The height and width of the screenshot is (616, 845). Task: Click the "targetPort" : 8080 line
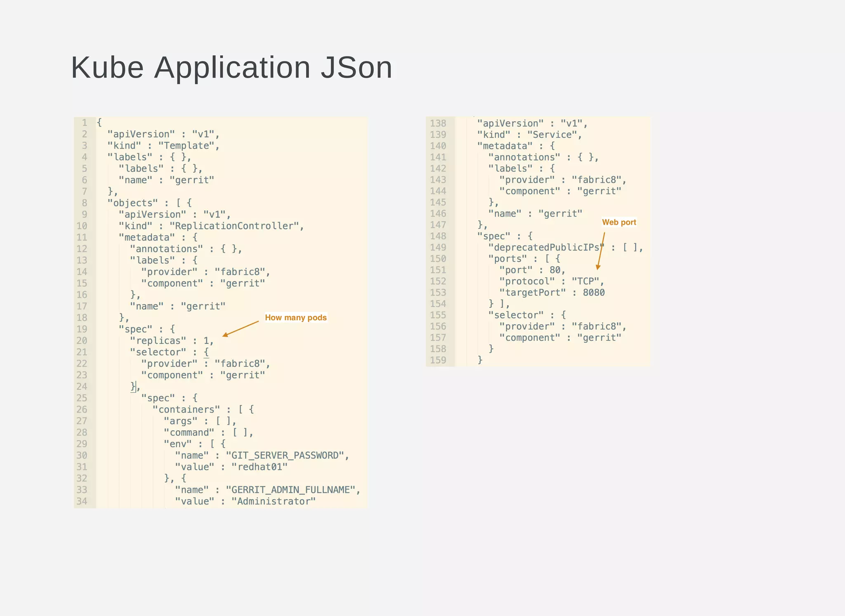(x=552, y=293)
